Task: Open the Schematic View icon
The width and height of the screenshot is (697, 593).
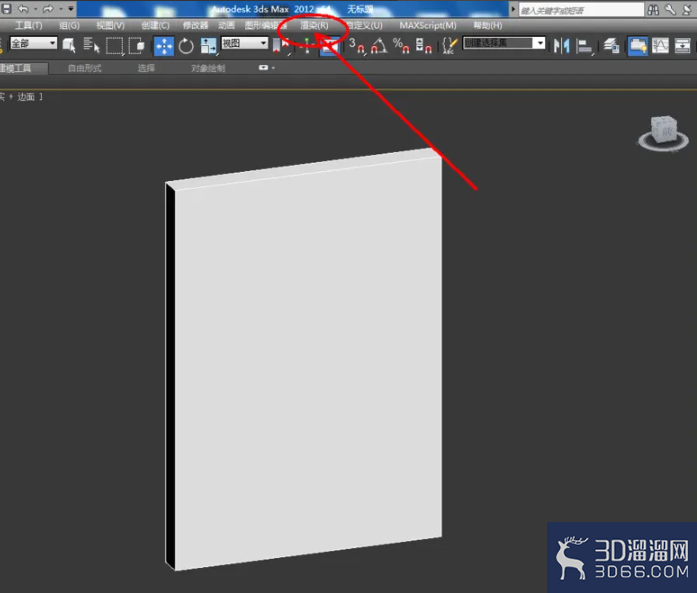Action: point(682,46)
